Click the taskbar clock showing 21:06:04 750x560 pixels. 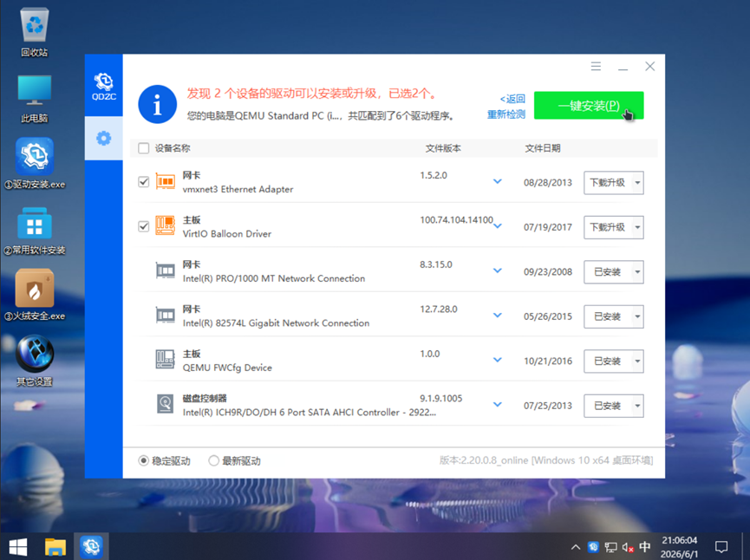coord(679,547)
